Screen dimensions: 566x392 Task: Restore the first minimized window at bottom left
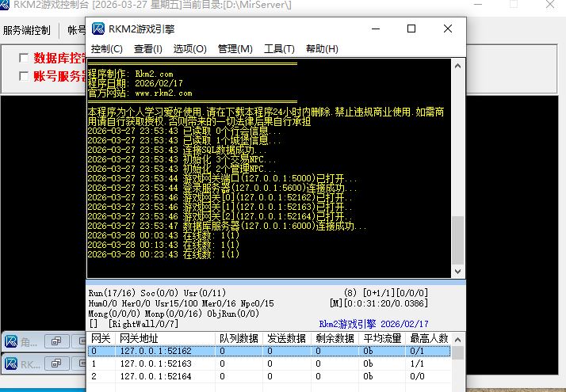[55, 341]
